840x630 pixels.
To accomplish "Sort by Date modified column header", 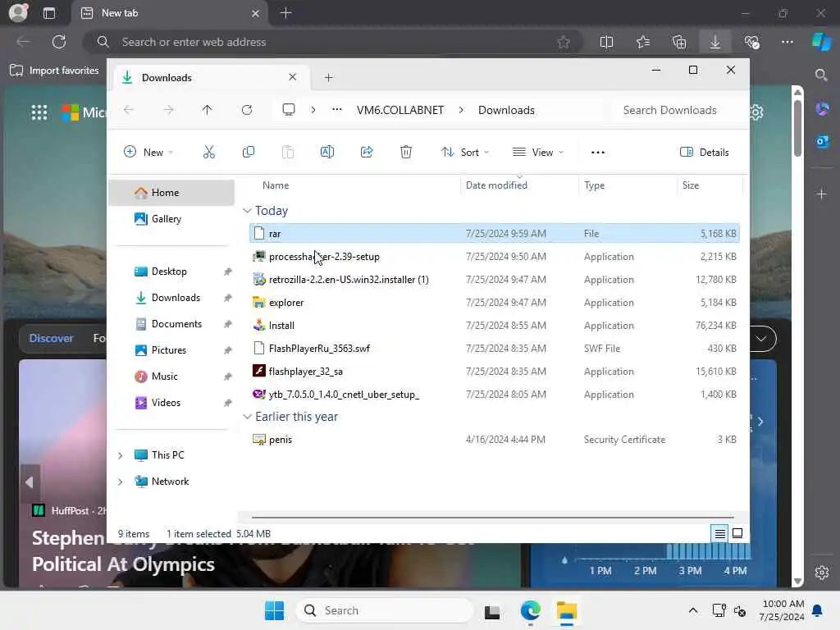I will point(496,185).
